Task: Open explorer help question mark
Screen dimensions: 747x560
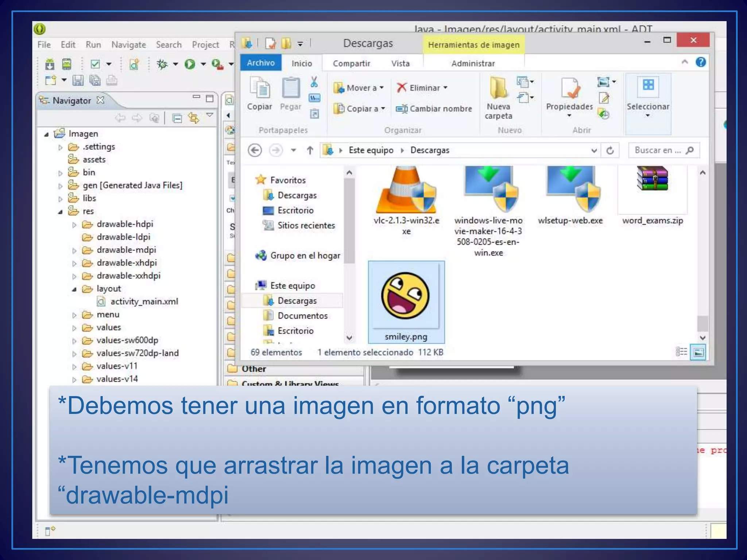Action: point(701,62)
